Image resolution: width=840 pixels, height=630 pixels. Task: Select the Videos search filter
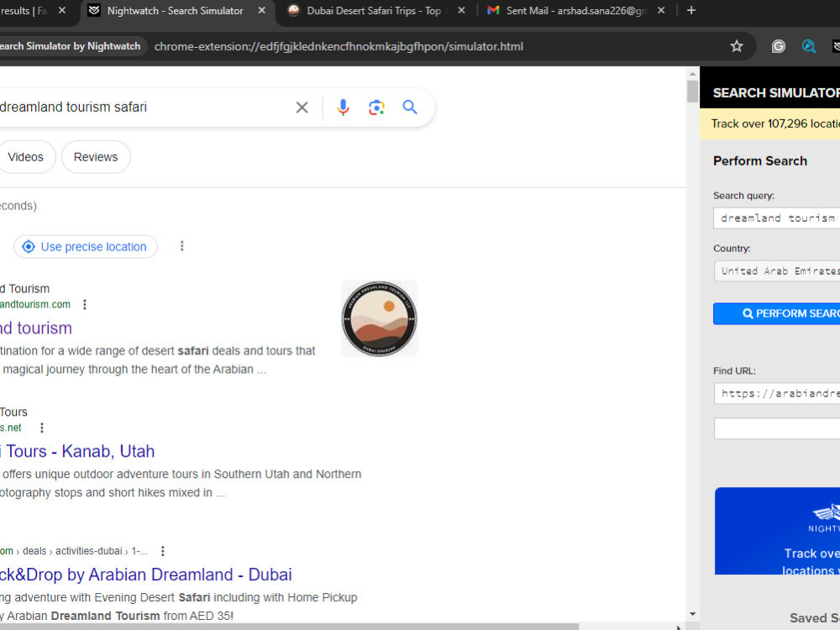coord(26,157)
